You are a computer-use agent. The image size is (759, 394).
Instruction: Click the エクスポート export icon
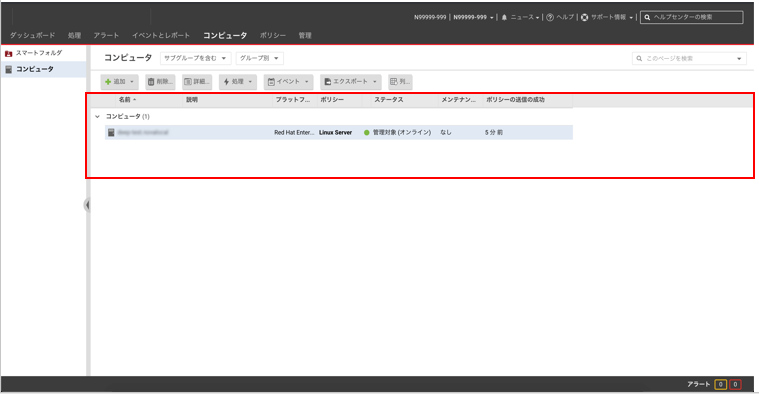328,82
